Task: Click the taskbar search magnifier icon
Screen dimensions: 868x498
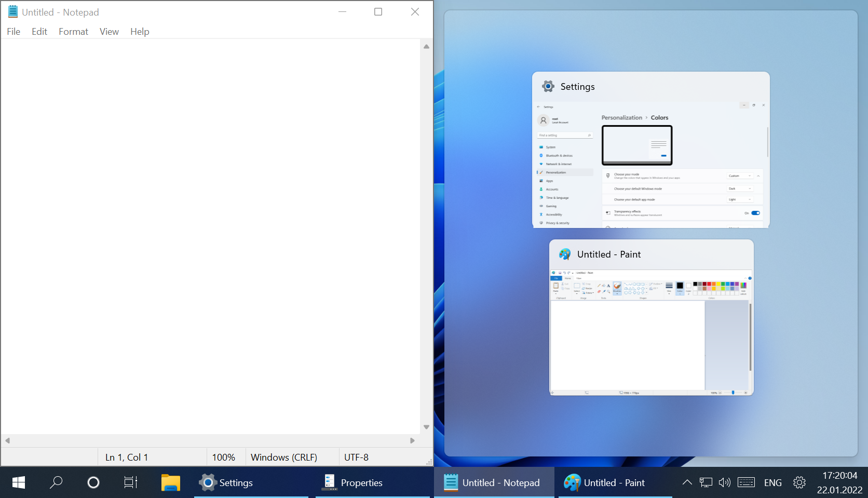Action: 56,482
